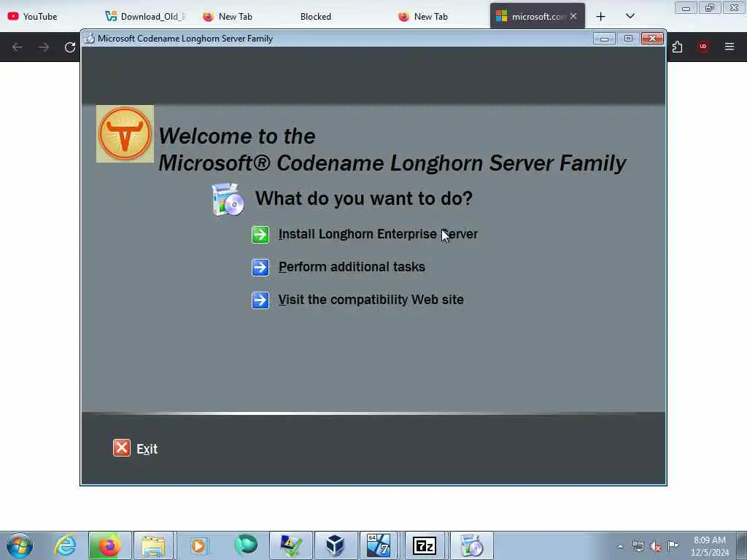Click the setup box and disc icon
Viewport: 747px width, 560px height.
point(228,199)
